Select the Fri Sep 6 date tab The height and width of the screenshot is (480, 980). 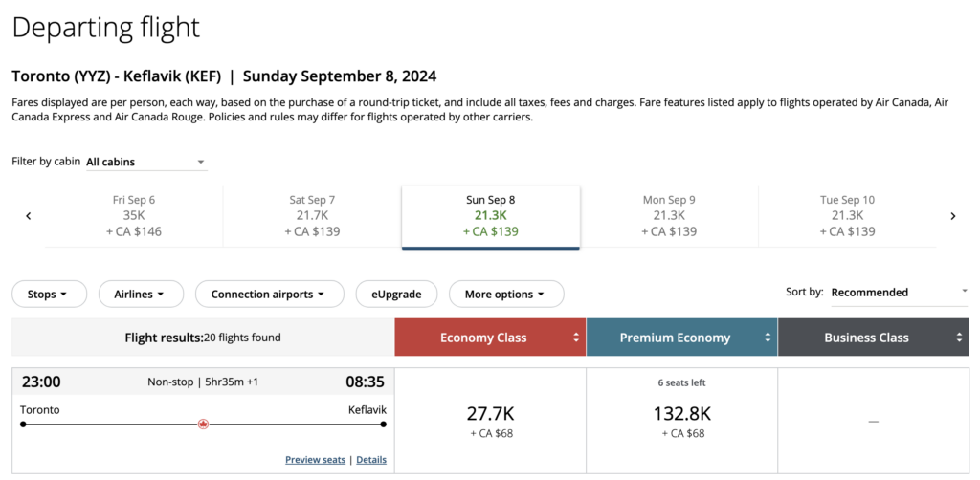click(x=134, y=216)
